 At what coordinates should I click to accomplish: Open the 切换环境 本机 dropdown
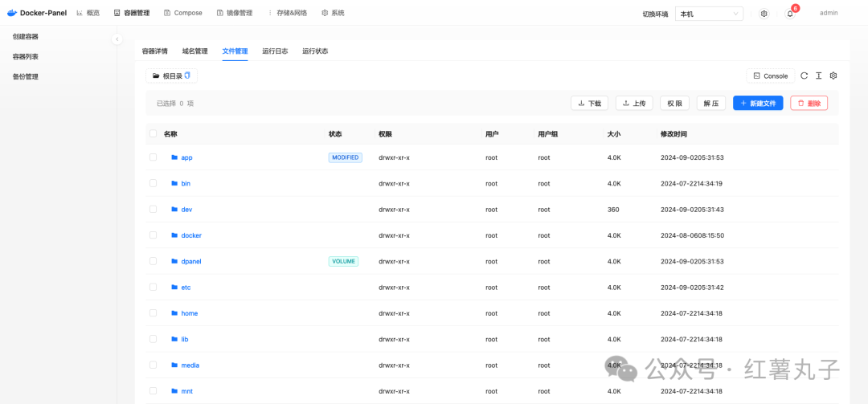pyautogui.click(x=709, y=14)
